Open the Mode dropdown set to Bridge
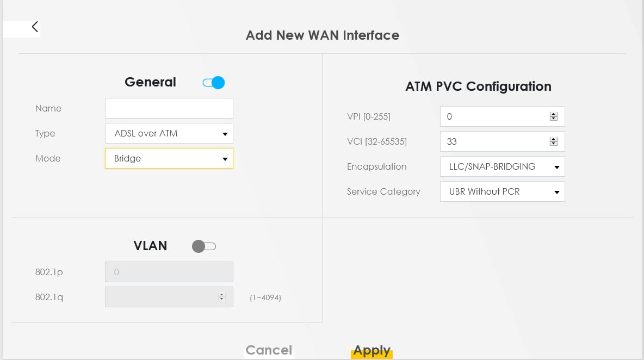 click(169, 158)
